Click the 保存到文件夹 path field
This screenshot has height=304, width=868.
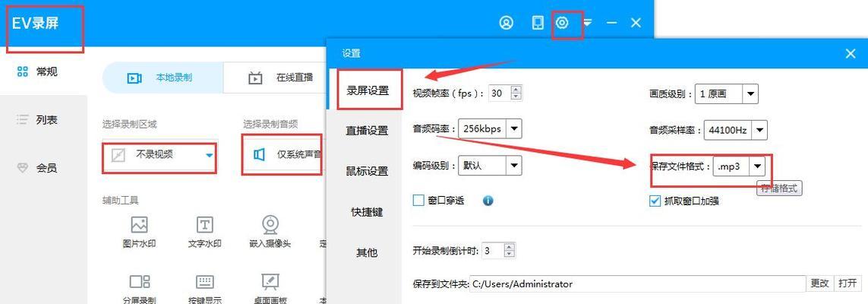pyautogui.click(x=637, y=283)
